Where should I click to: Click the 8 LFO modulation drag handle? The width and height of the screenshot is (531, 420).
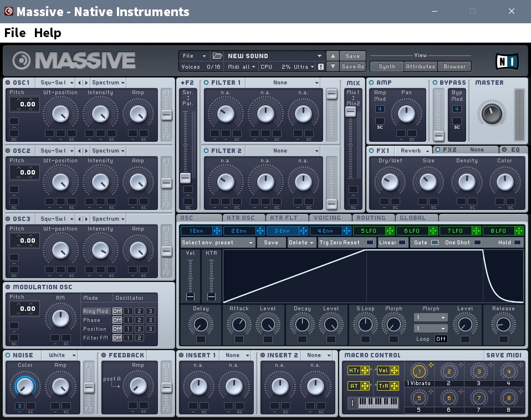(x=519, y=231)
